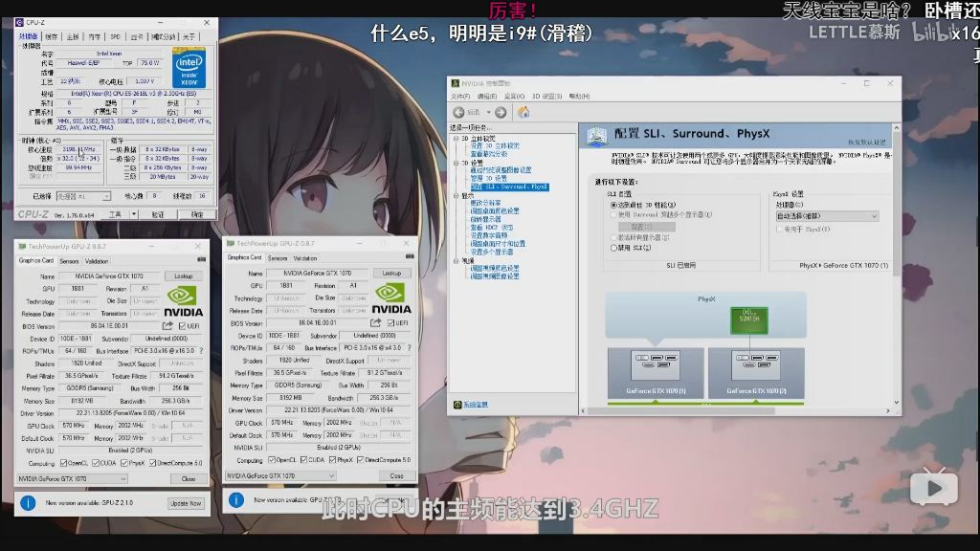Click the NVIDIA logo in left GPU-Z window

point(183,301)
